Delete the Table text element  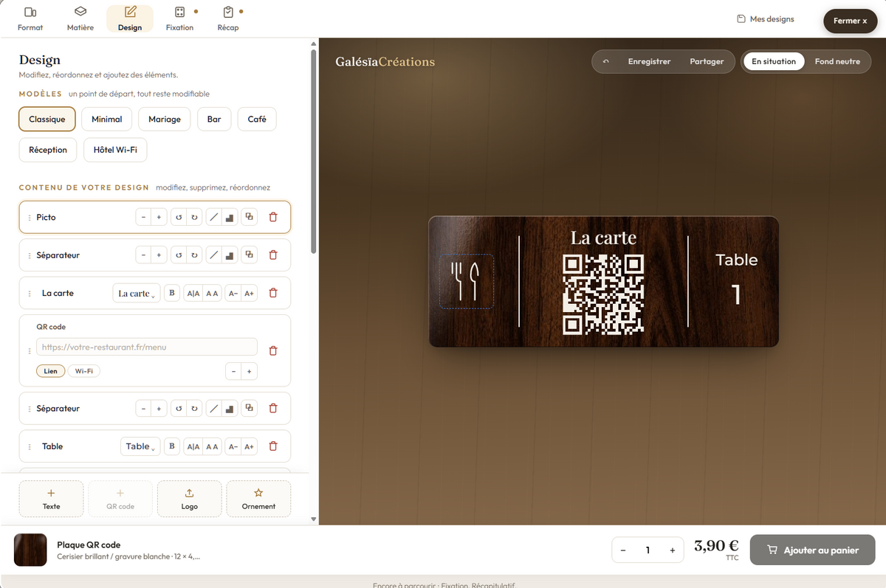click(273, 446)
